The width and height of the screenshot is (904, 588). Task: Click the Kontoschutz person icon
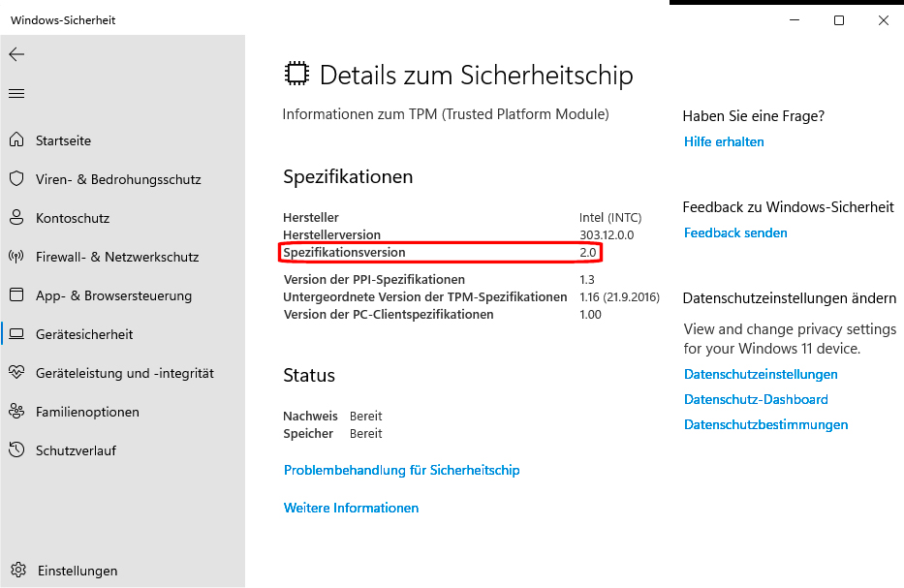tap(16, 218)
